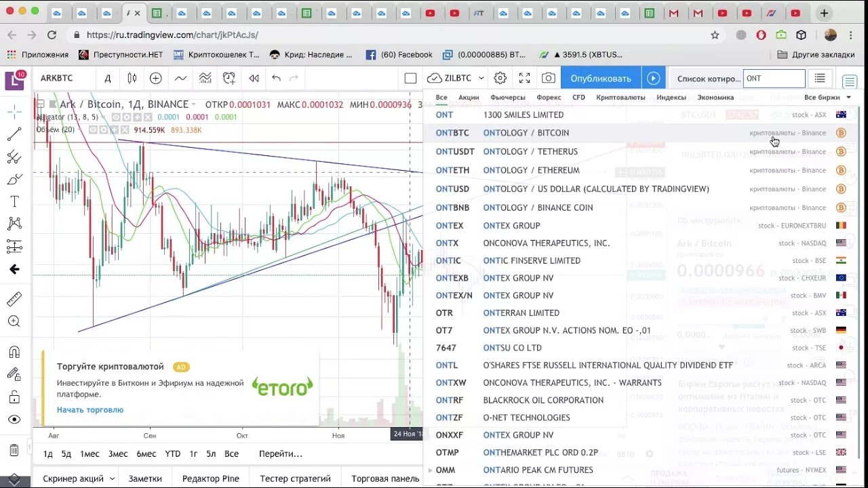Switch chart to fullscreen mode
This screenshot has height=488, width=868.
(524, 78)
